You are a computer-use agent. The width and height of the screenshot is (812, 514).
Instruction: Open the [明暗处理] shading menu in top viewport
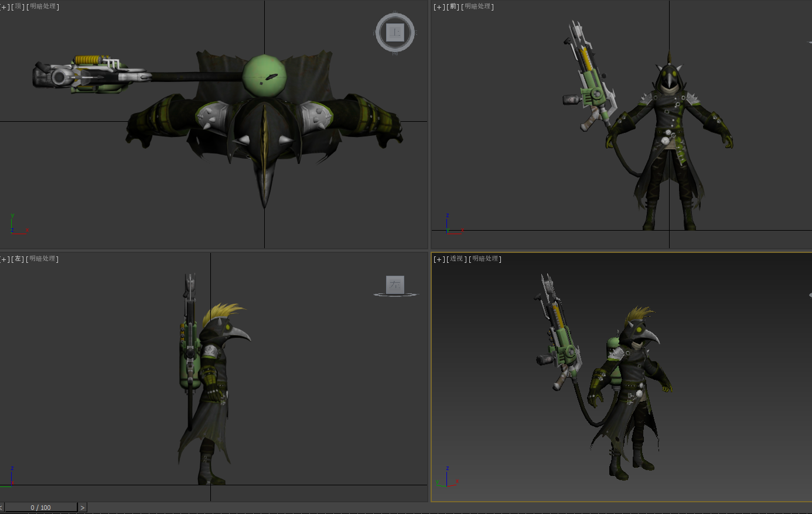tap(43, 7)
